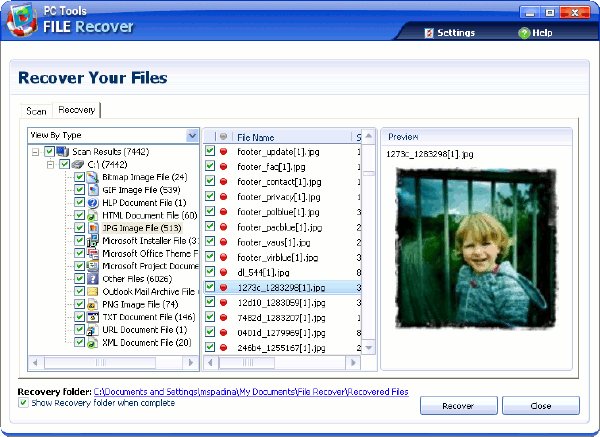Click the file list horizontal scrollbar thumb
This screenshot has height=437, width=600.
point(247,362)
